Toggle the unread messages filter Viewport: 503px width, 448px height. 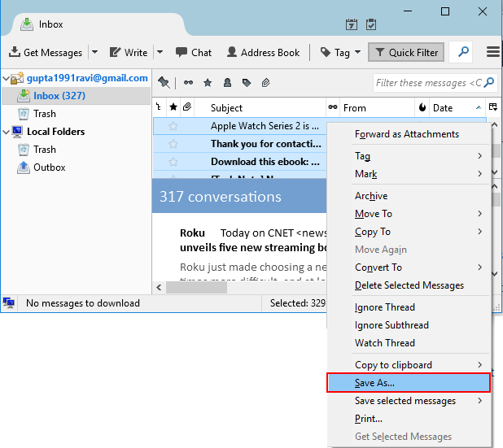(189, 82)
